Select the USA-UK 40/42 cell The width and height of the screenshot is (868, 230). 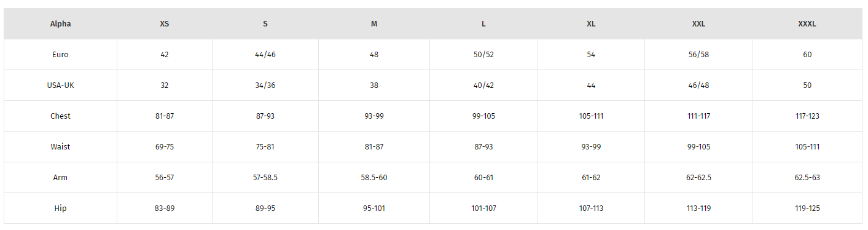click(483, 85)
